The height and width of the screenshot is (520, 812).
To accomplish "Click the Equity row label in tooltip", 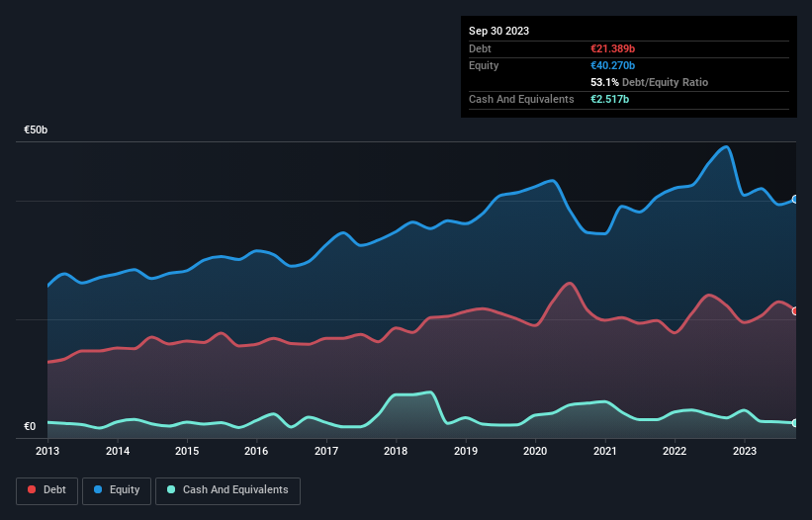I will click(484, 65).
